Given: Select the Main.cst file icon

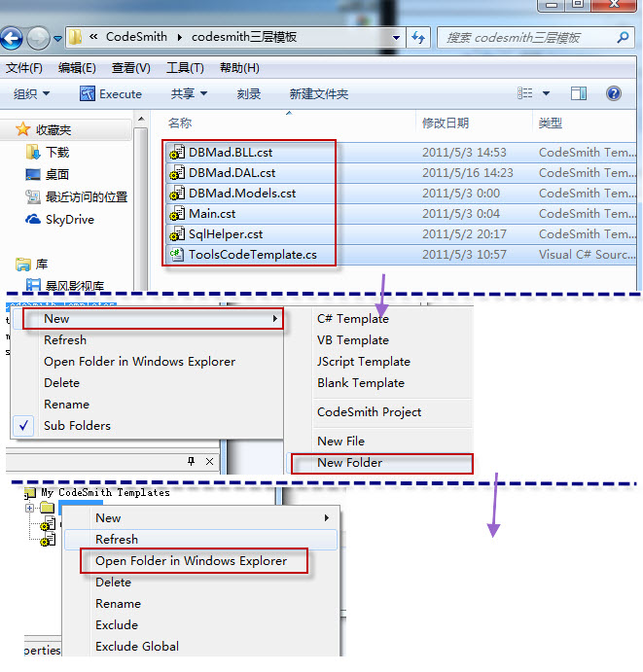Looking at the screenshot, I should pos(177,214).
